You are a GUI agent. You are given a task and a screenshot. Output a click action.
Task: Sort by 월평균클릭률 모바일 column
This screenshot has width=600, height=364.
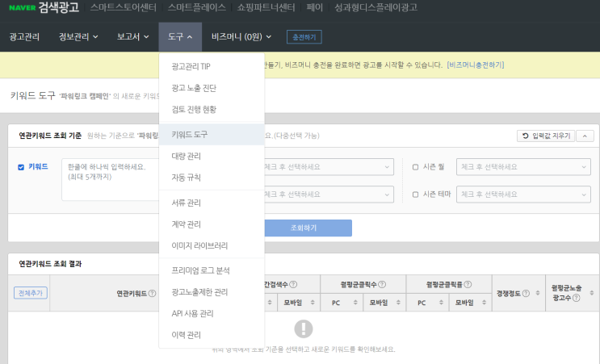coord(484,303)
